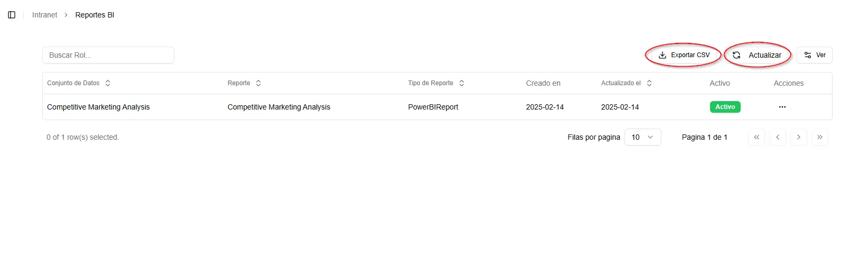Sort by Reporte column

click(x=244, y=83)
